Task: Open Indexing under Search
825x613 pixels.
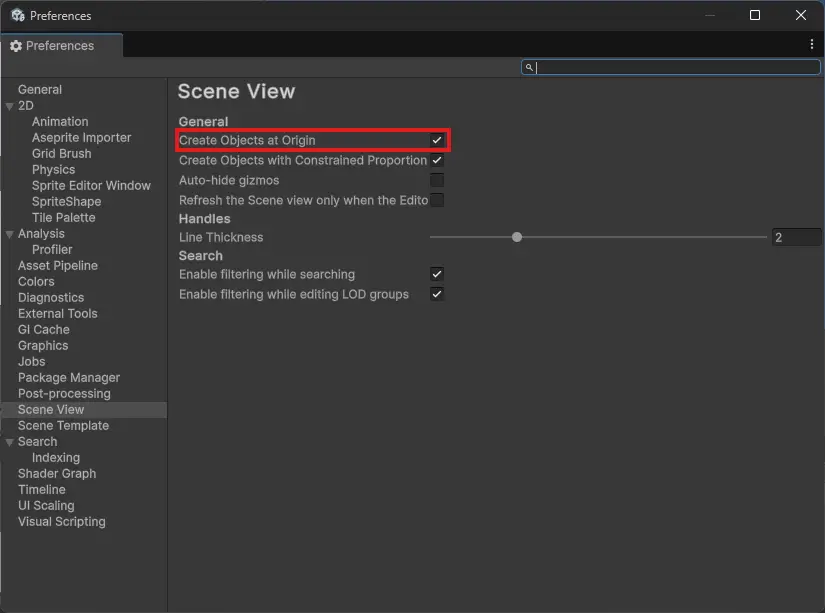Action: point(56,458)
